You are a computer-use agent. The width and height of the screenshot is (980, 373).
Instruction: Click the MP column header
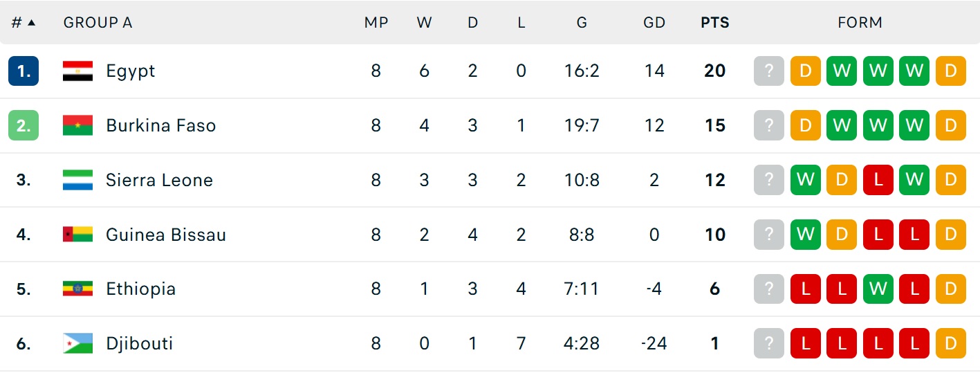(x=376, y=22)
